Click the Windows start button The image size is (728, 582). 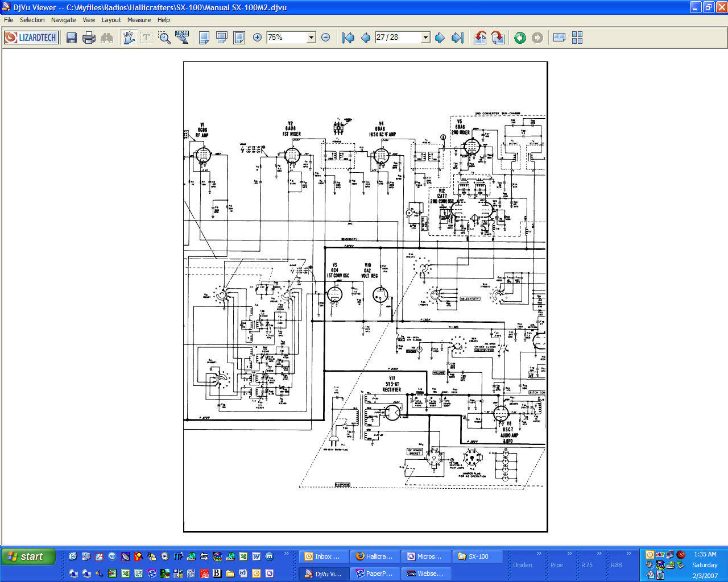point(28,556)
